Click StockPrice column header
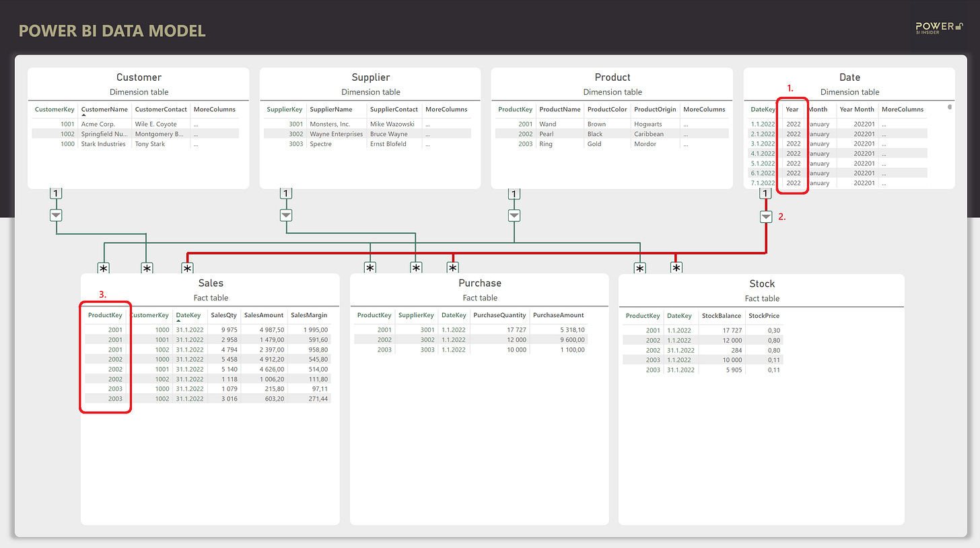The height and width of the screenshot is (548, 980). (764, 315)
